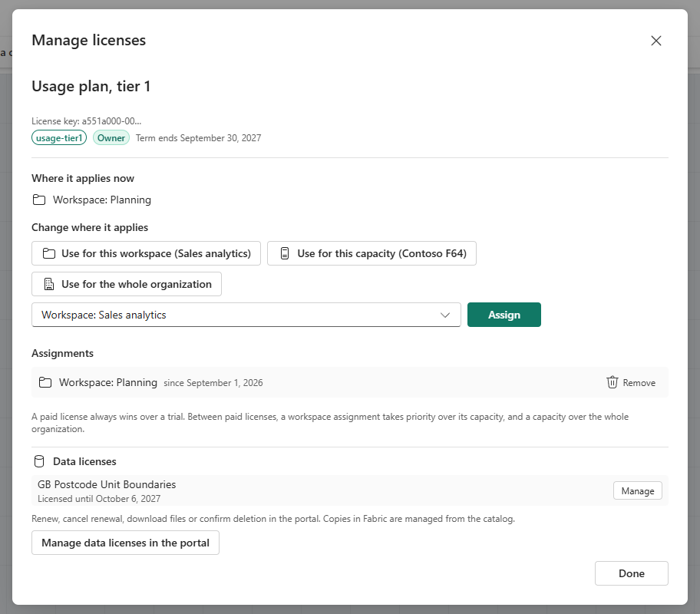
Task: Click the Assignments heading
Action: (62, 353)
